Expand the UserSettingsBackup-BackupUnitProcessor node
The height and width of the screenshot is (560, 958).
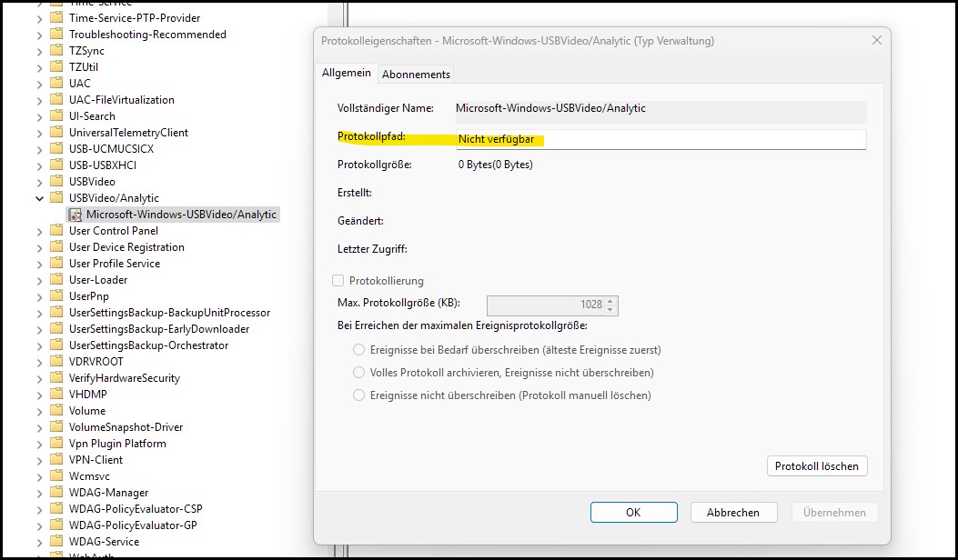coord(40,313)
